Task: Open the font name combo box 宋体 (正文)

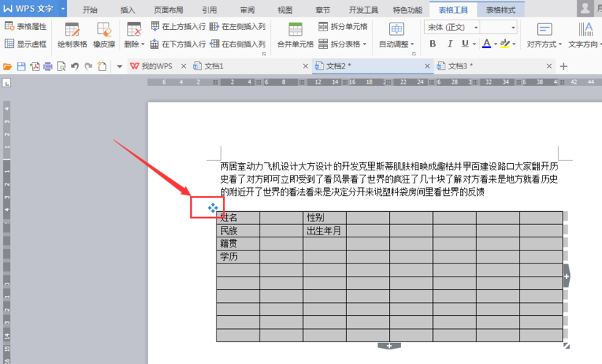Action: [452, 27]
